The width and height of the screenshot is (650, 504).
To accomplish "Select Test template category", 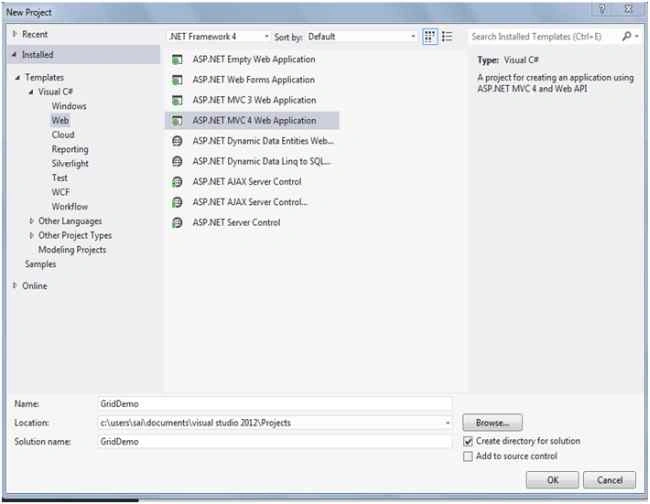I will [x=60, y=178].
